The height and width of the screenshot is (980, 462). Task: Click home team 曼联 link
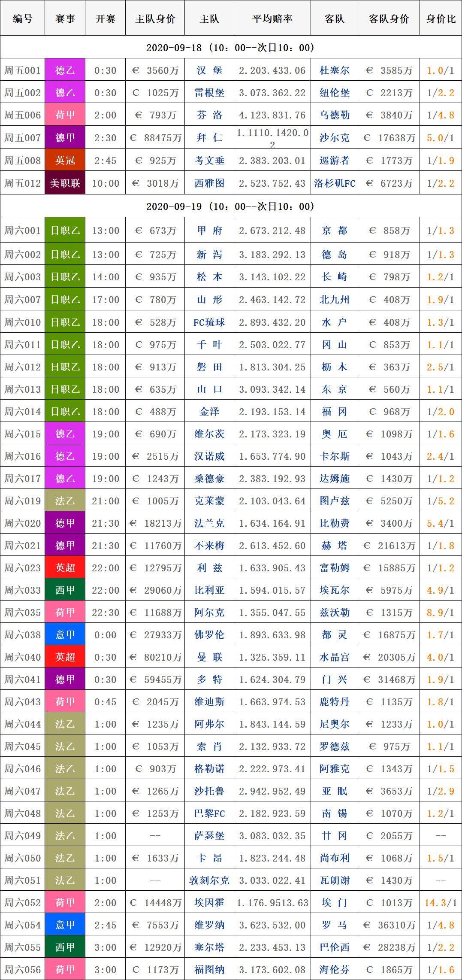pyautogui.click(x=209, y=657)
